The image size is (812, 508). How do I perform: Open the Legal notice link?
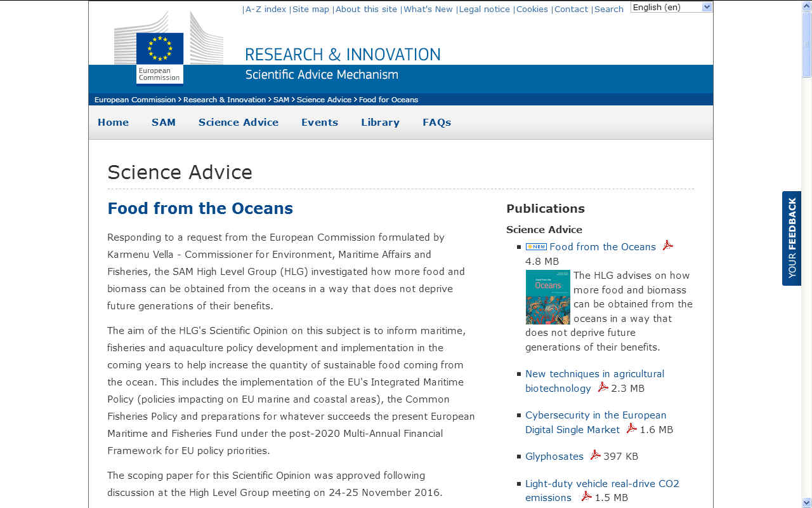(x=485, y=9)
